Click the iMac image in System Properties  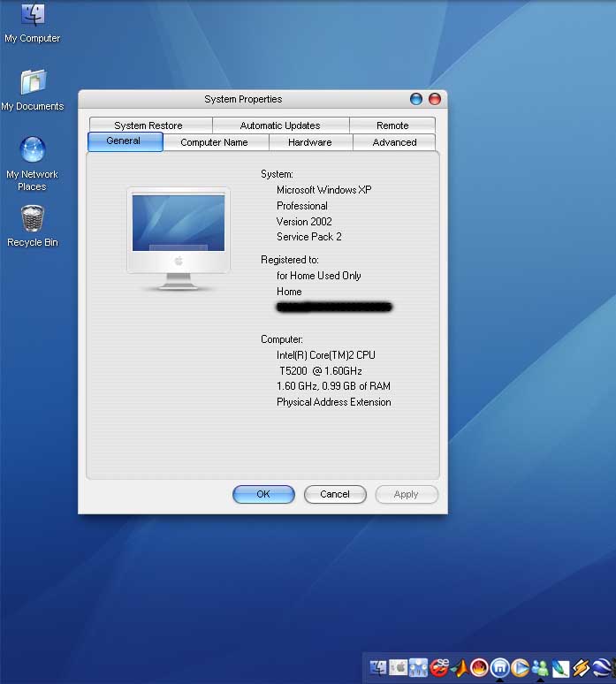179,239
